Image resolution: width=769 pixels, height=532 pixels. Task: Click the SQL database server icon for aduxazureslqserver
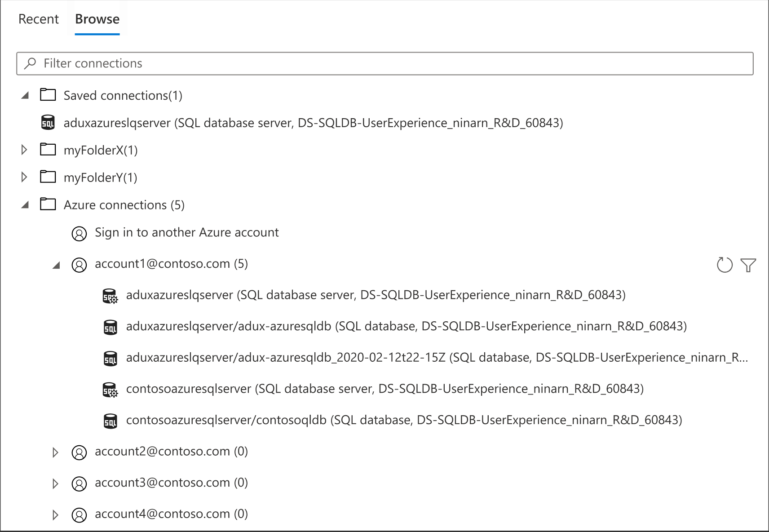48,122
